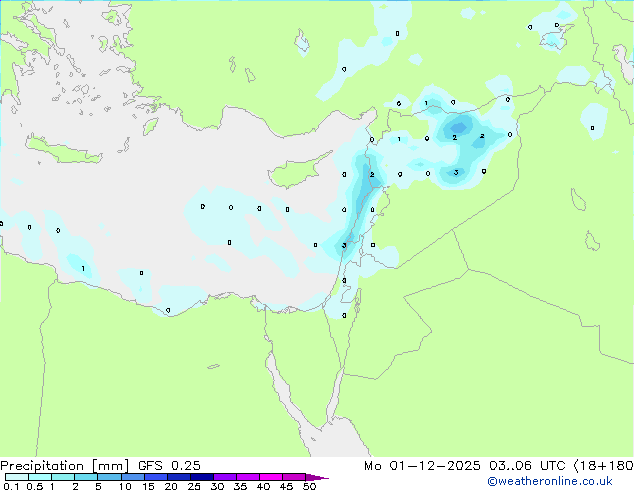
Task: Click the 0.5–1 mm legend color swatch
Action: (x=40, y=477)
